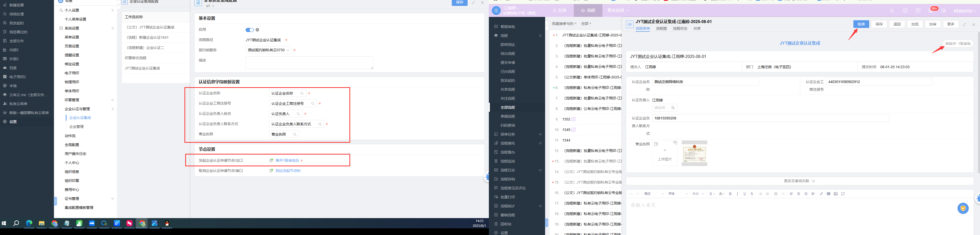This screenshot has width=980, height=235.
Task: Expand 更多及事项关联 section
Action: click(x=800, y=181)
